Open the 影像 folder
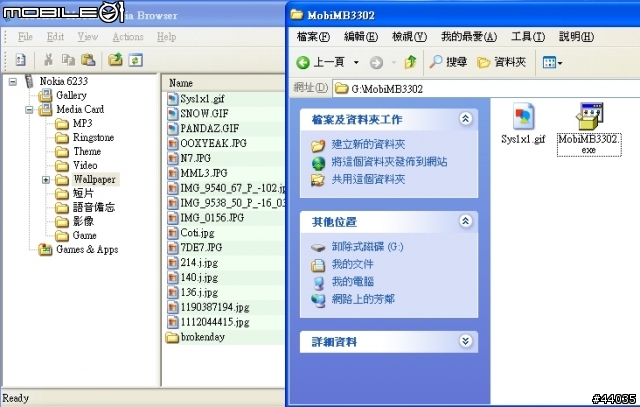 coord(83,221)
